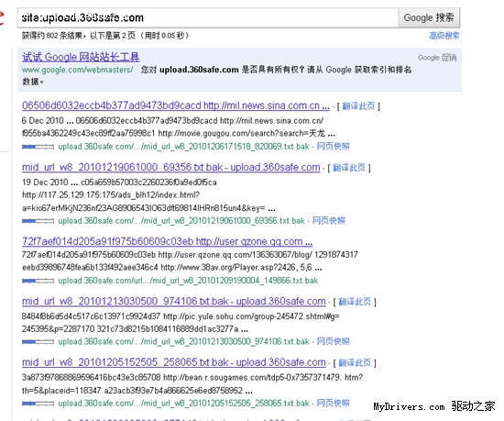
Task: Open result mid_url_w8_20101219061000_69356.txt.bak
Action: [171, 167]
